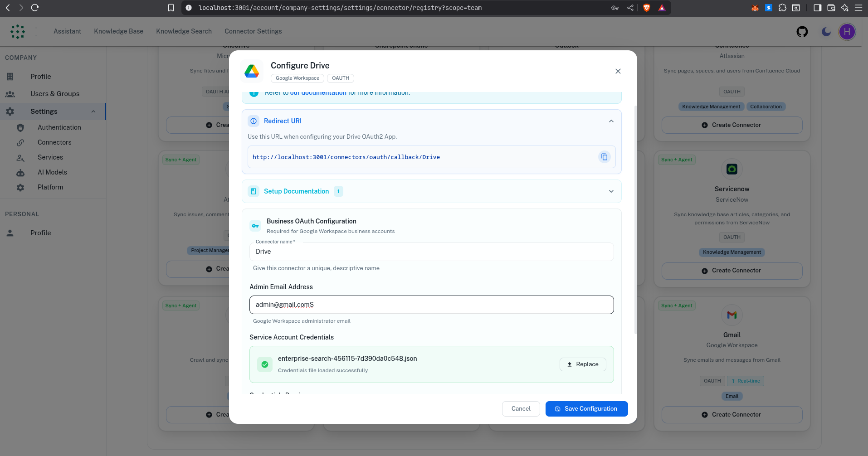Replace the service account credentials file

[583, 364]
